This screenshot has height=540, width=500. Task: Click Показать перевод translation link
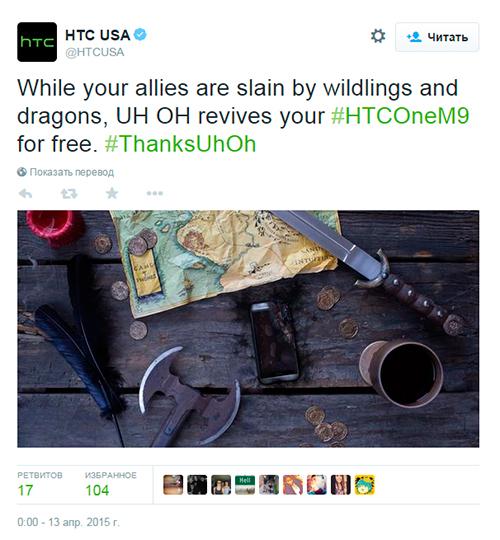[65, 172]
